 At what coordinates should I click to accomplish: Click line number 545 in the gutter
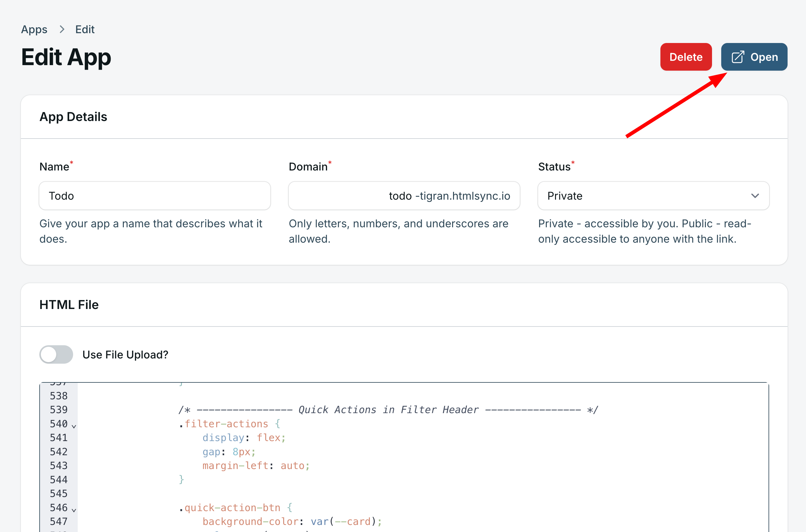pos(59,494)
